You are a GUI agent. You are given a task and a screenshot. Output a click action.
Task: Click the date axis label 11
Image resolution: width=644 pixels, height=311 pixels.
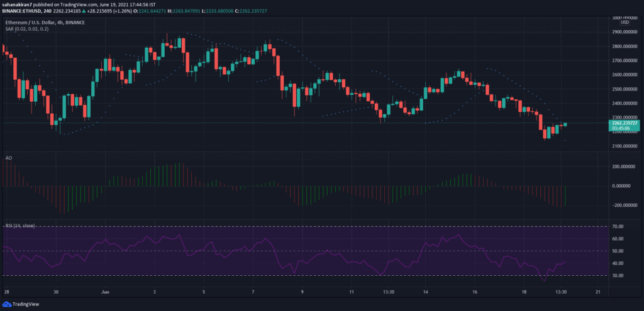pyautogui.click(x=352, y=292)
